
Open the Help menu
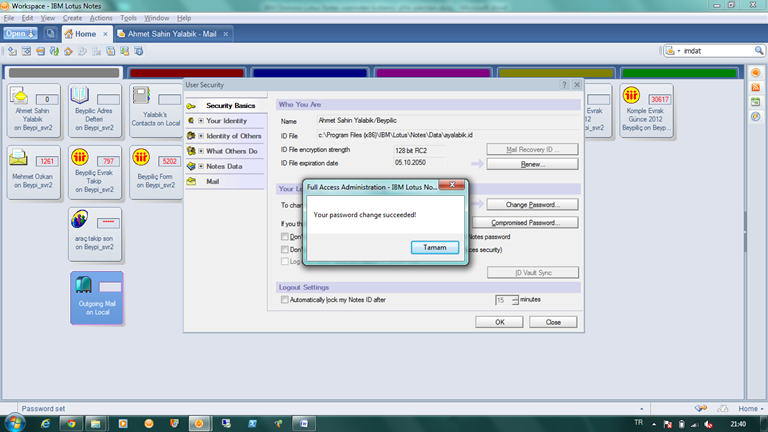184,18
